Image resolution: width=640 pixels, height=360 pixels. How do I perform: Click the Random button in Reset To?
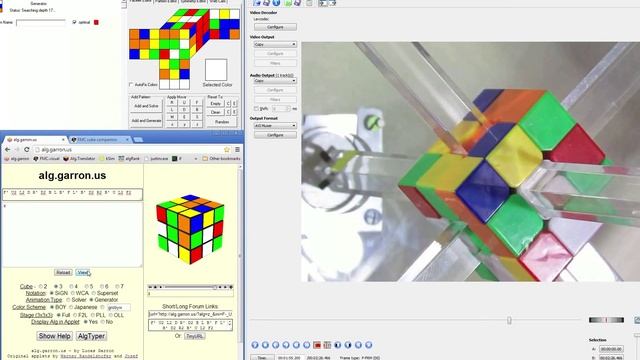(222, 122)
